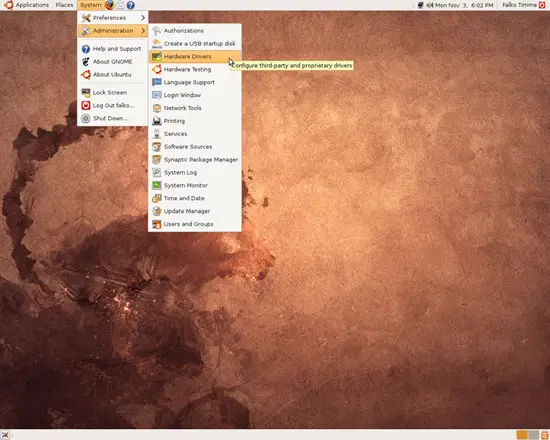Viewport: 550px width, 440px height.
Task: Open the Places menu
Action: [x=64, y=5]
